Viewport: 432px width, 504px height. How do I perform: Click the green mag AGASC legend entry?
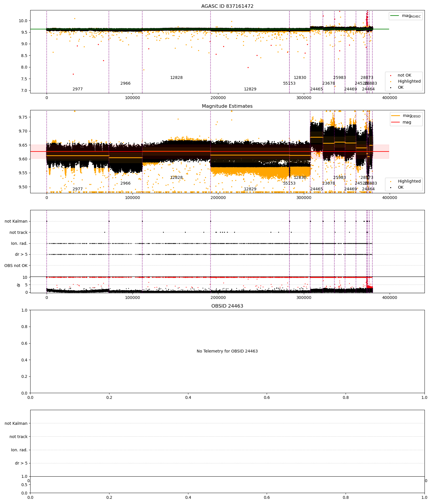click(x=406, y=16)
